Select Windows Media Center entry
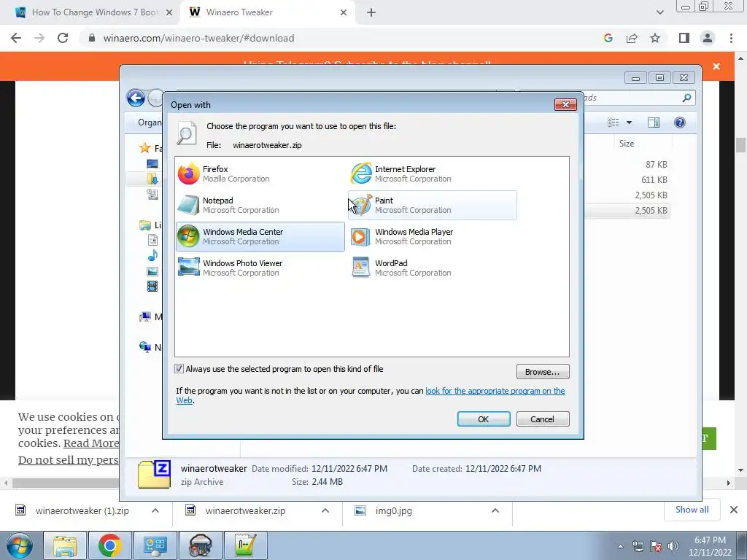 pyautogui.click(x=260, y=237)
